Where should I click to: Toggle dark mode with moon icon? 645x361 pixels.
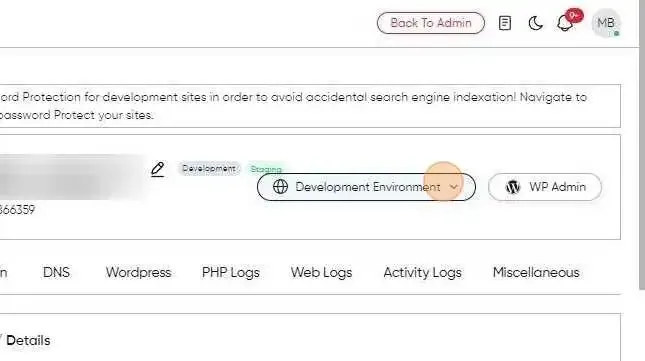(x=535, y=23)
